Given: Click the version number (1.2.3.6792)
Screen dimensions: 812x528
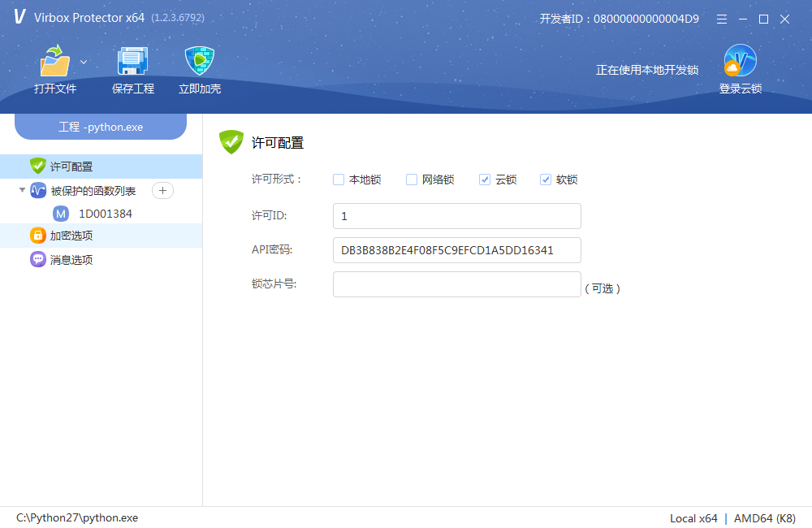Looking at the screenshot, I should 178,18.
